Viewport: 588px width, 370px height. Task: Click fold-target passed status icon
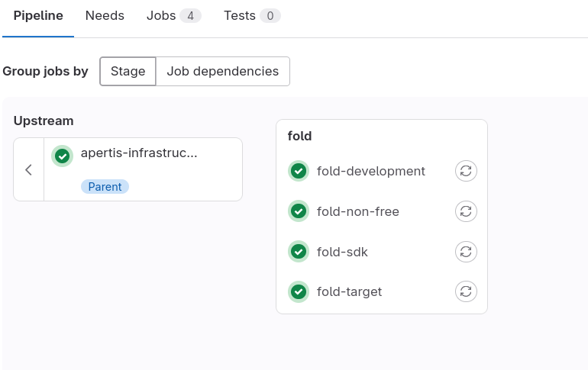point(299,291)
